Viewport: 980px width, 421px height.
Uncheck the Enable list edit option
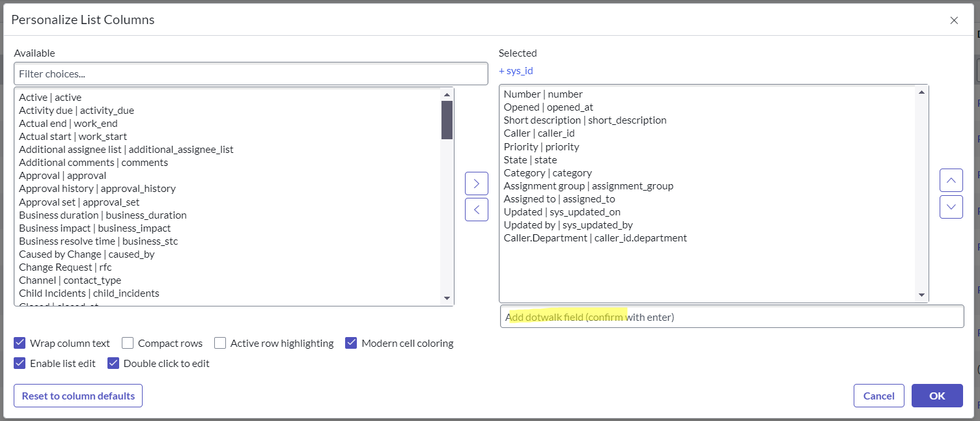[x=20, y=363]
